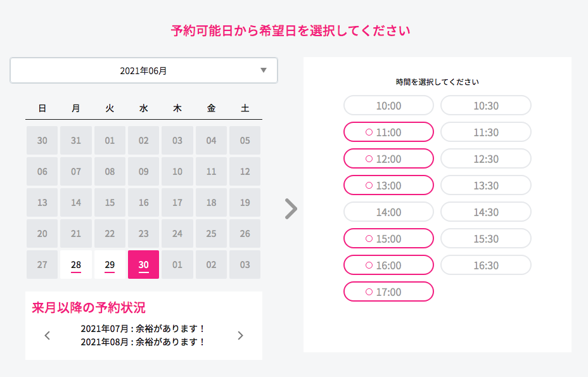Viewport: 588px width, 377px height.
Task: Click the greyed-out date 15
Action: coord(110,203)
